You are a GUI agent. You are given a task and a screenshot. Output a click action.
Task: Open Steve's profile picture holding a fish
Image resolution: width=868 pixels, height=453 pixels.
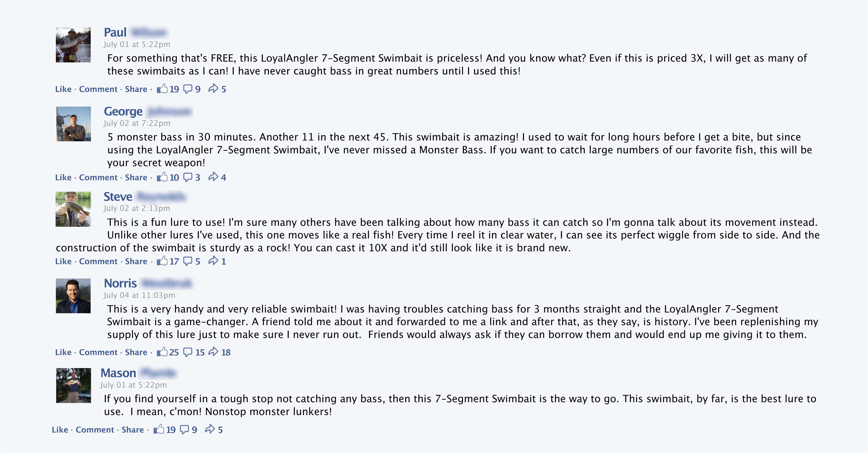73,209
